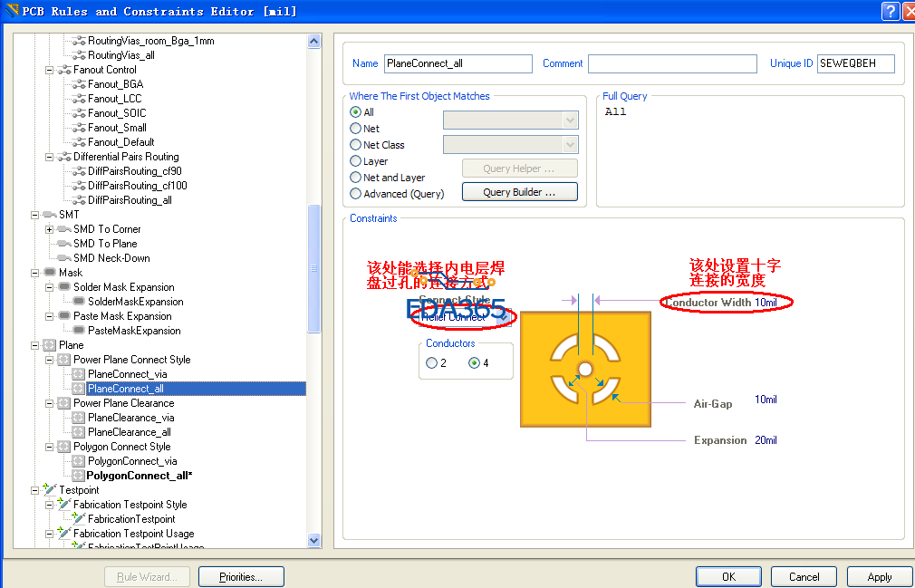Screen dimensions: 915x588
Task: Expand the SMD To Corner node
Action: [x=50, y=229]
